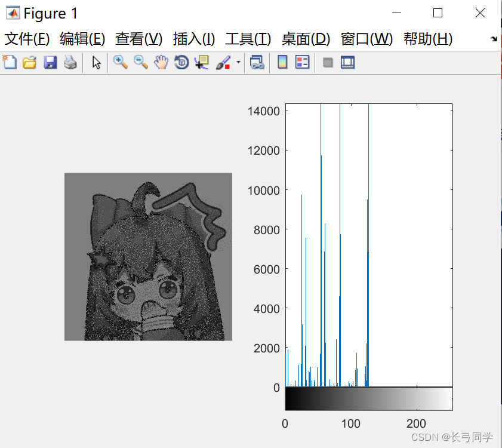
Task: Maximize the Figure 1 window
Action: (x=438, y=13)
